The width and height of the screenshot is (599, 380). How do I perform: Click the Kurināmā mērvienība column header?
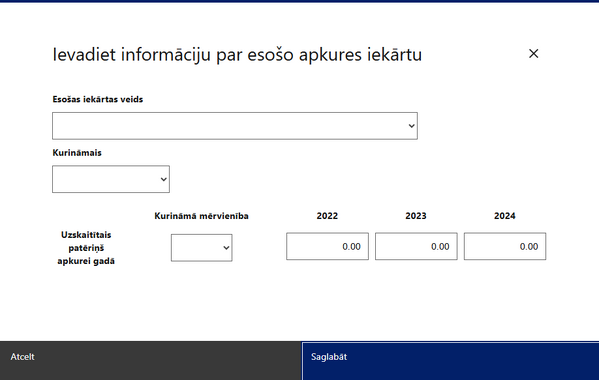point(201,216)
